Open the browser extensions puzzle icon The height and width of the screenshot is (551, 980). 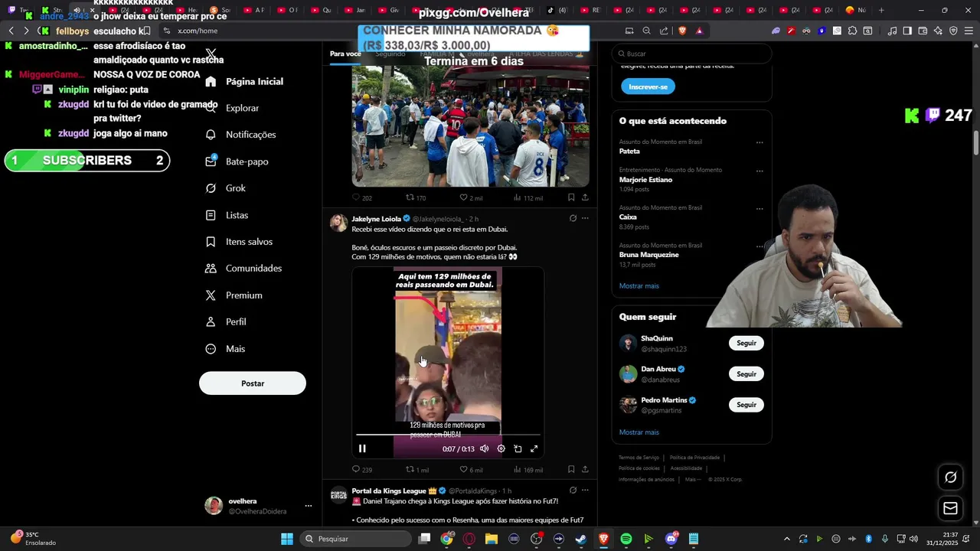[x=852, y=31]
